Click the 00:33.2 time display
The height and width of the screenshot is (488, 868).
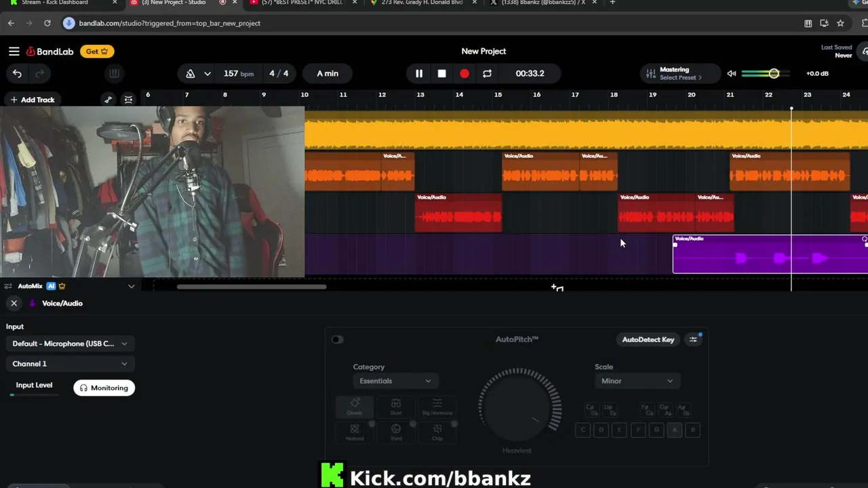point(530,73)
